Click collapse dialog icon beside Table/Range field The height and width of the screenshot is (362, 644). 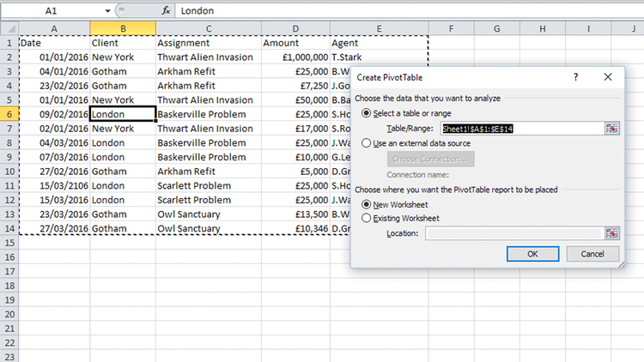click(x=611, y=128)
